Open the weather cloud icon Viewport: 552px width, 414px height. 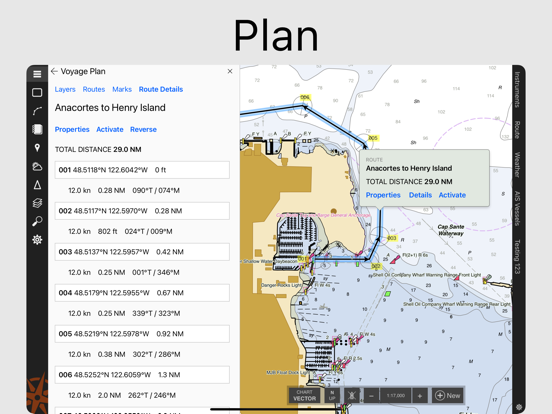tap(37, 166)
